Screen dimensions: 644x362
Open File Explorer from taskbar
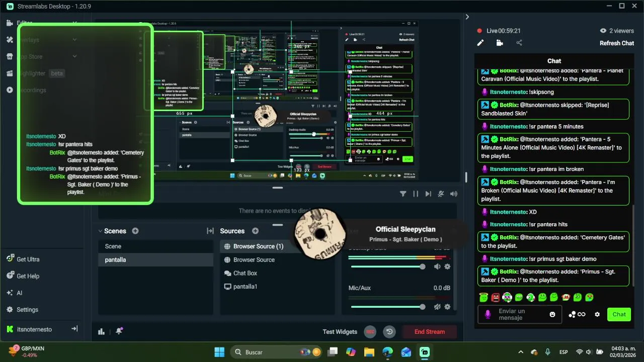tap(369, 352)
